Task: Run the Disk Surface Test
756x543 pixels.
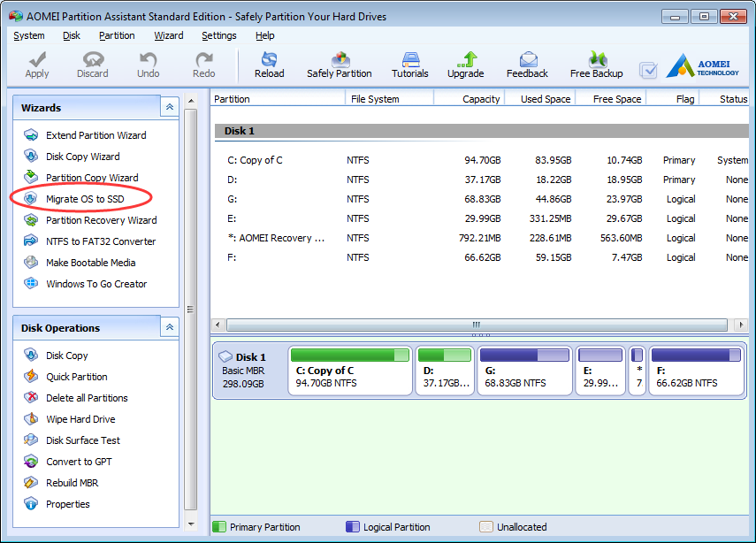Action: pos(72,440)
